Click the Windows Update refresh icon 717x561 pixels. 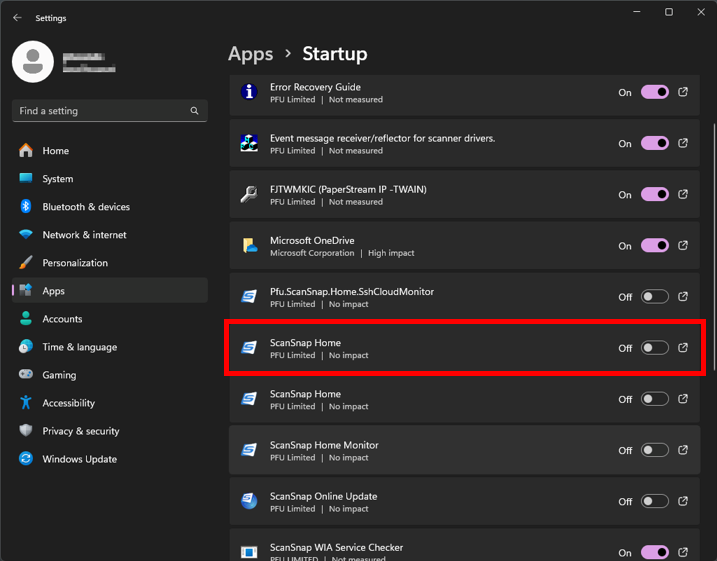26,458
